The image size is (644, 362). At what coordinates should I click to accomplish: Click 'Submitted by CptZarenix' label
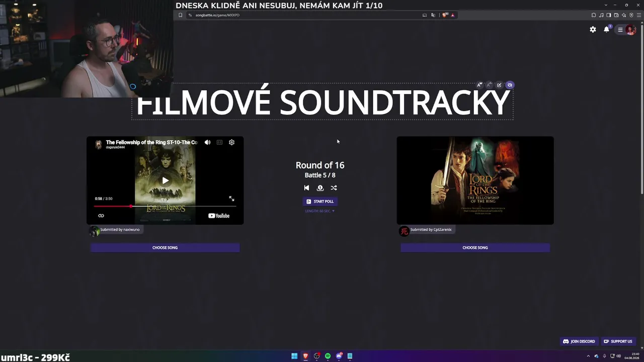tap(431, 229)
